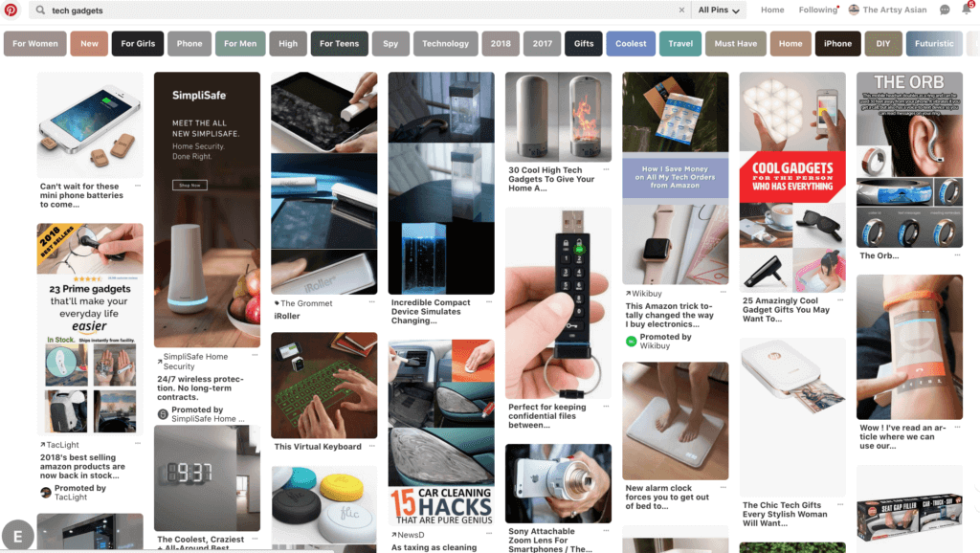Open the Virtual Keyboard pin image
Image resolution: width=980 pixels, height=553 pixels.
click(x=323, y=385)
